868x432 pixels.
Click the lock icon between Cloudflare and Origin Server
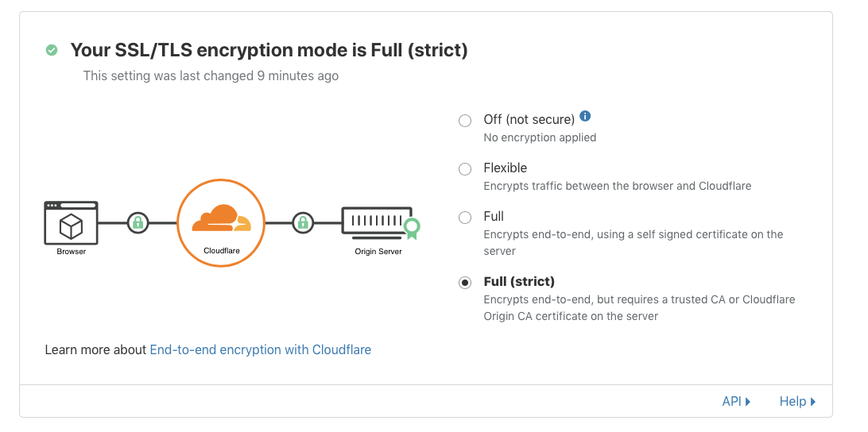tap(302, 223)
